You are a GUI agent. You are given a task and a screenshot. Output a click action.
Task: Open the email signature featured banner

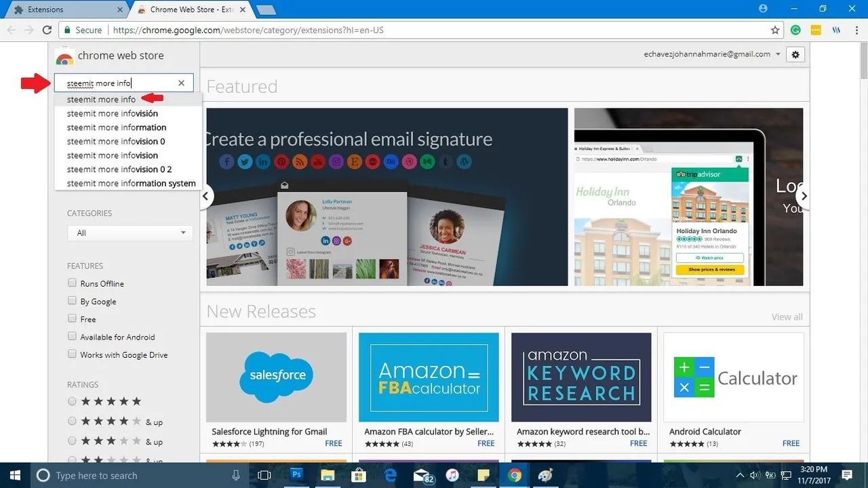pos(387,197)
